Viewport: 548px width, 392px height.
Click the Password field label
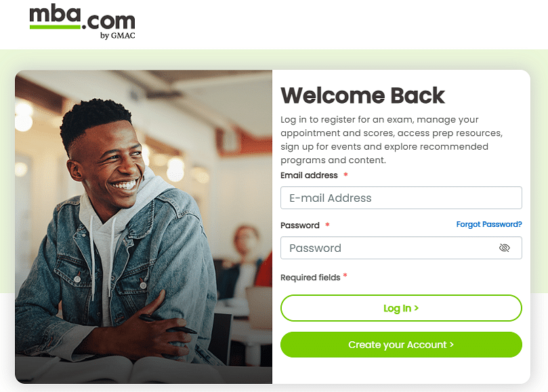[x=300, y=225]
